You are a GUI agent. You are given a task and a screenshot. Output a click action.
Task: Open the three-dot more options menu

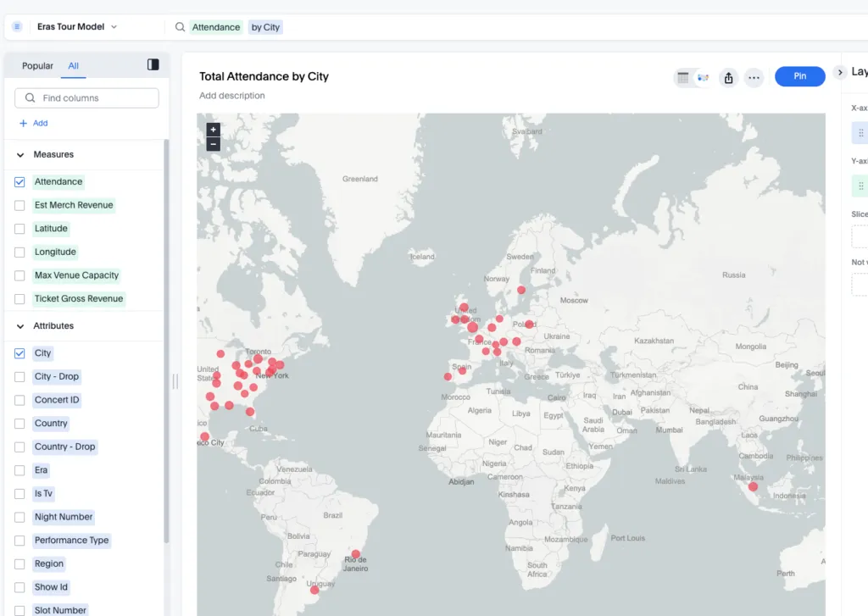coord(754,78)
